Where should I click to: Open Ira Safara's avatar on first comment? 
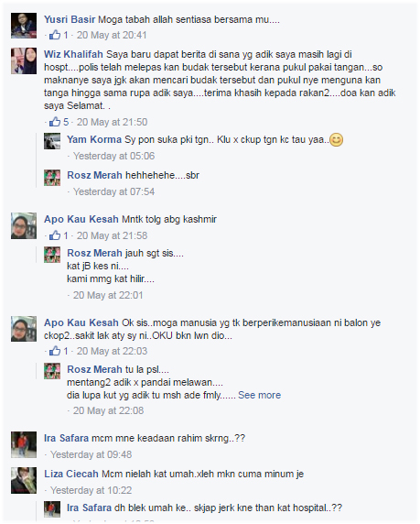pyautogui.click(x=24, y=444)
